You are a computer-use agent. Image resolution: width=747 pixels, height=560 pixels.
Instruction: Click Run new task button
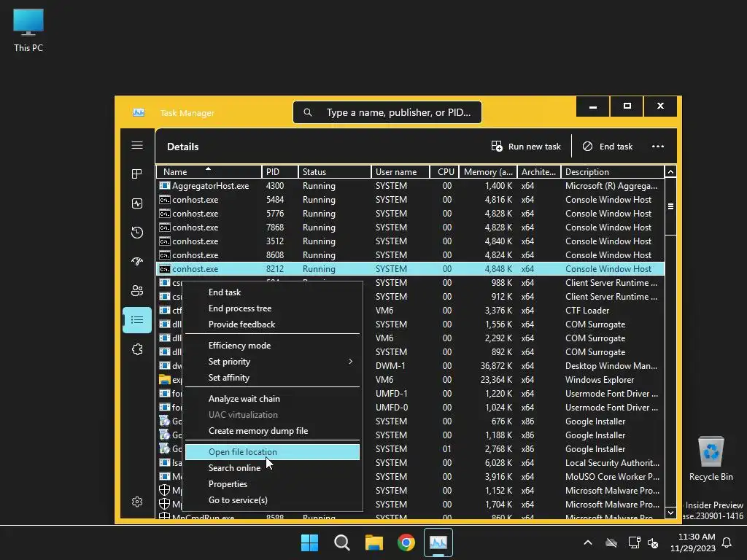pos(527,146)
